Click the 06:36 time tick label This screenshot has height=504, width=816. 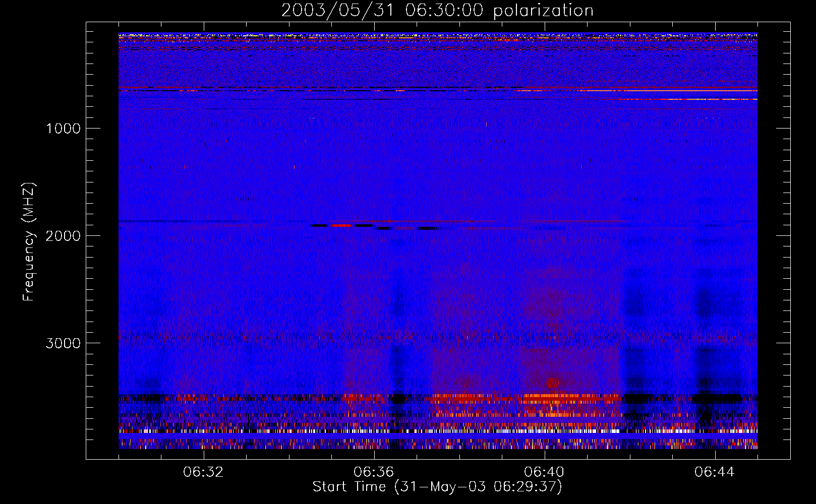pyautogui.click(x=374, y=472)
